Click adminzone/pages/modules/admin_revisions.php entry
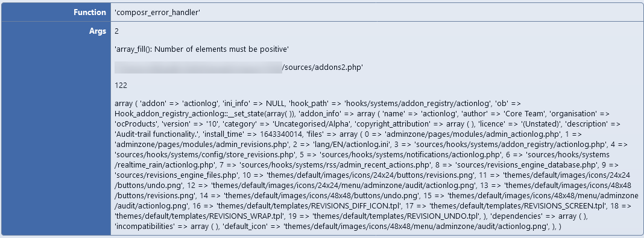Screen dimensions: 644x238 coord(200,145)
